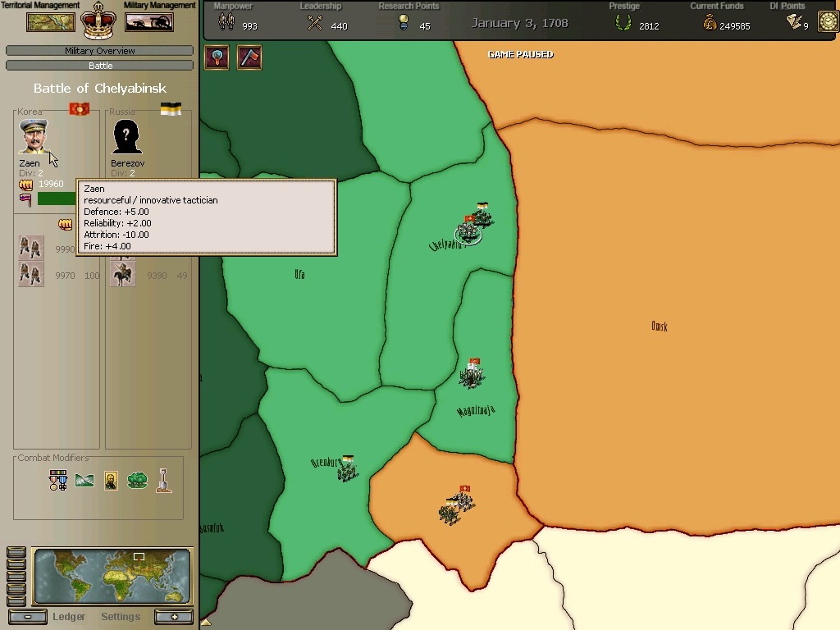Click the Orenburg province label
Viewport: 840px width, 630px height.
(x=326, y=463)
